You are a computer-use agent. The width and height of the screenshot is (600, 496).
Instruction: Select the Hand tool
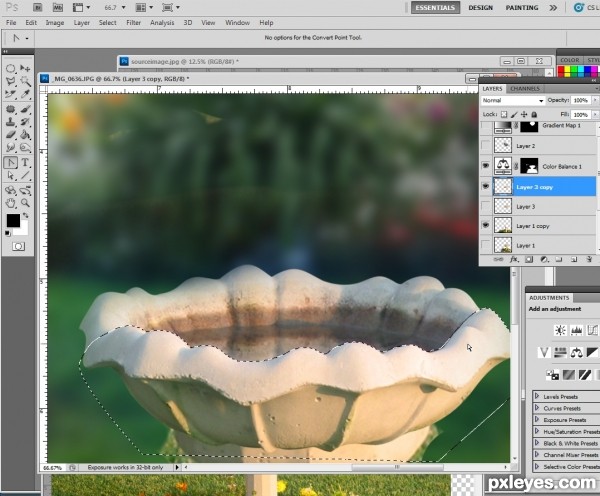click(x=11, y=203)
